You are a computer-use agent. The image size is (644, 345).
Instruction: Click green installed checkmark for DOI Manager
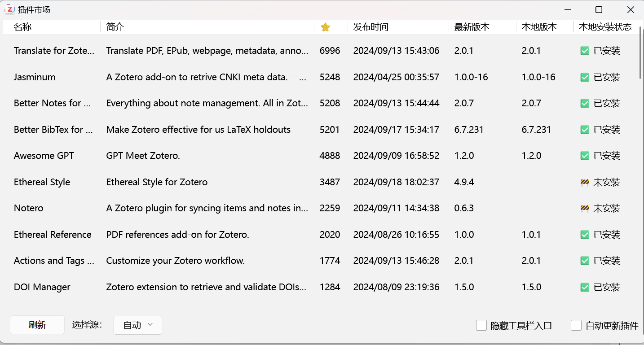[x=585, y=287]
